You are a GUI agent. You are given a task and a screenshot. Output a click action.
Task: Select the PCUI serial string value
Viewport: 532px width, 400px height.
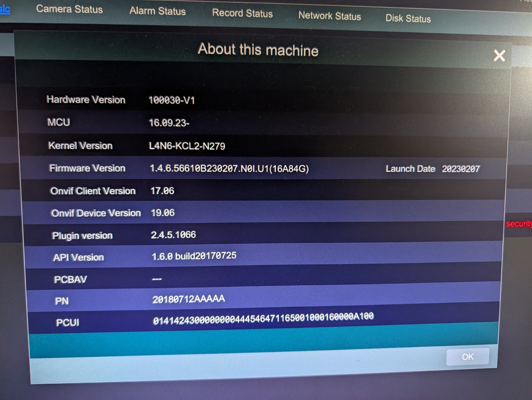coord(263,318)
